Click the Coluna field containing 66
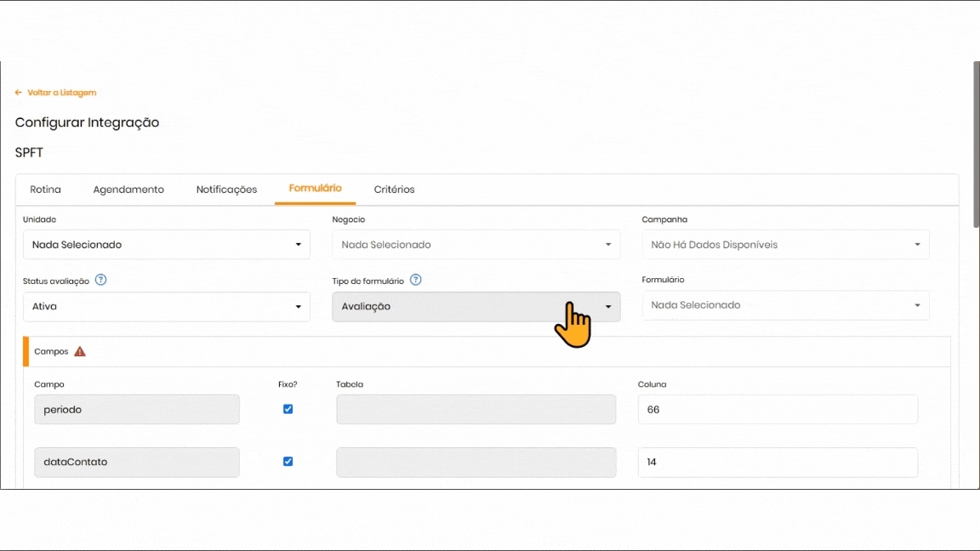The height and width of the screenshot is (551, 980). 778,409
